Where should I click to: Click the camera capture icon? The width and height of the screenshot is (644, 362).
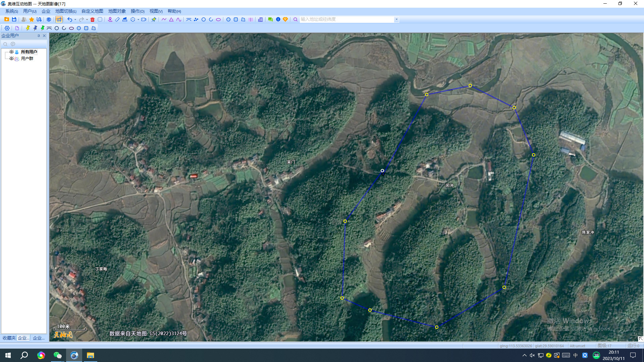coord(144,19)
